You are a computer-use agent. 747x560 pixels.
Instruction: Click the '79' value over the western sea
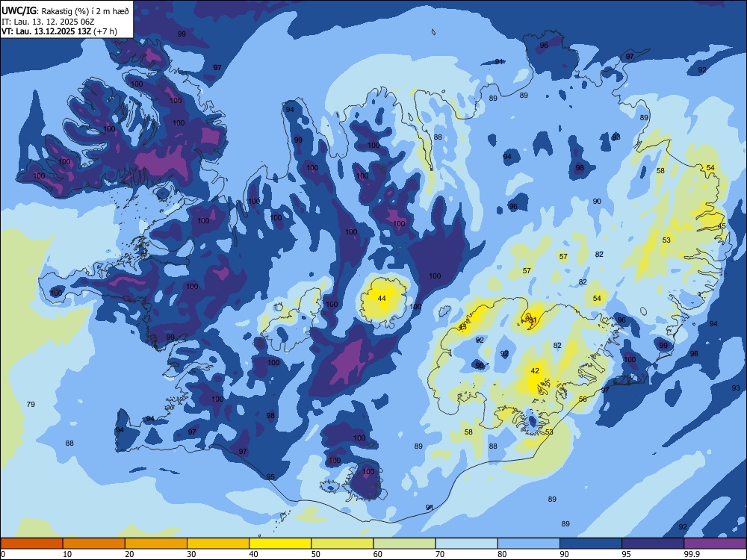click(31, 404)
